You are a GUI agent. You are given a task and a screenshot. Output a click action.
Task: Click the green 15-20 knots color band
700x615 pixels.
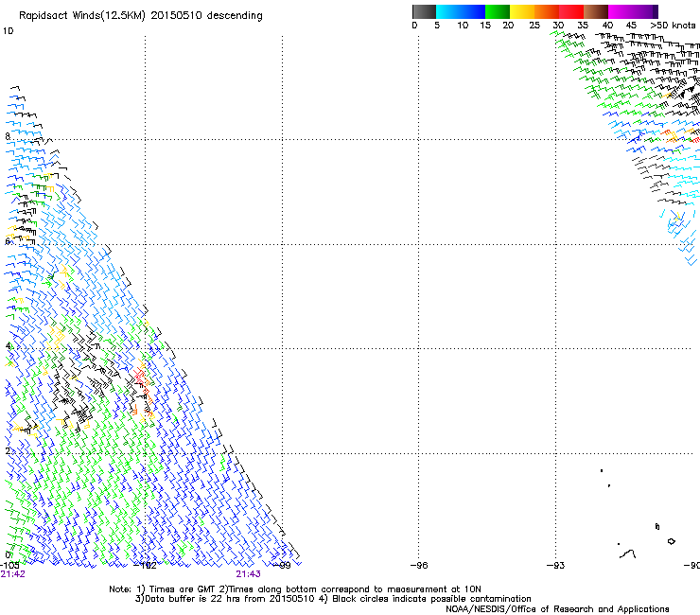498,11
